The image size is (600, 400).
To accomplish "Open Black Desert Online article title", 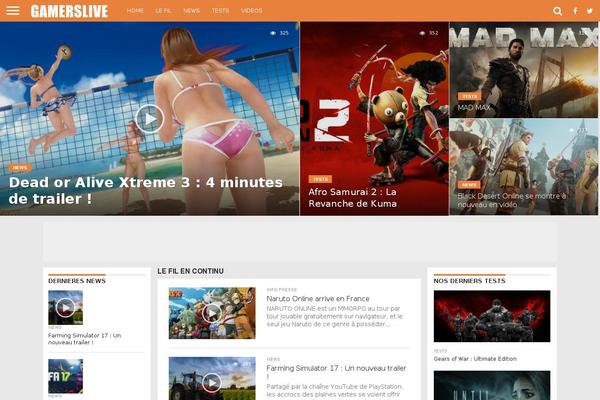I will (512, 200).
